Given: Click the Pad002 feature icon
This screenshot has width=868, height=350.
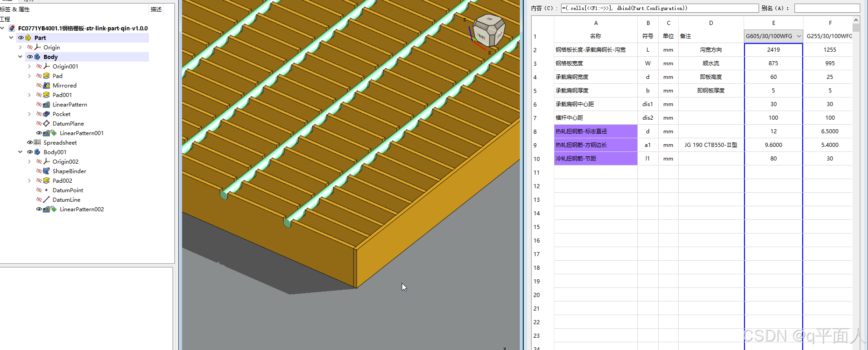Looking at the screenshot, I should [46, 180].
